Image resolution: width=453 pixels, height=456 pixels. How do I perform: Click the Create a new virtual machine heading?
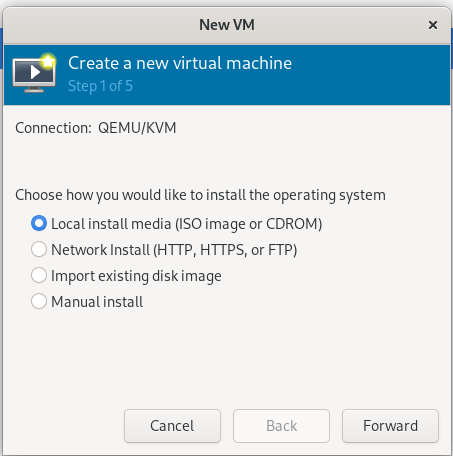[180, 63]
